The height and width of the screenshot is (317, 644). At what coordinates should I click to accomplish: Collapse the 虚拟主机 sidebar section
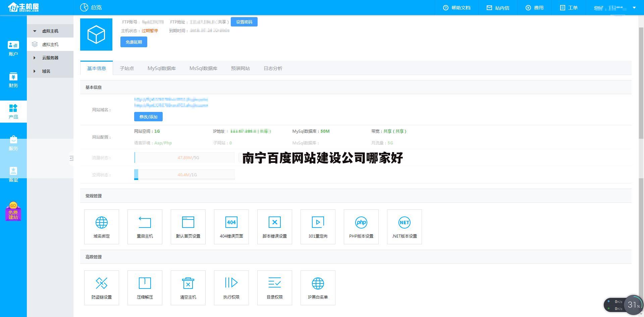50,31
